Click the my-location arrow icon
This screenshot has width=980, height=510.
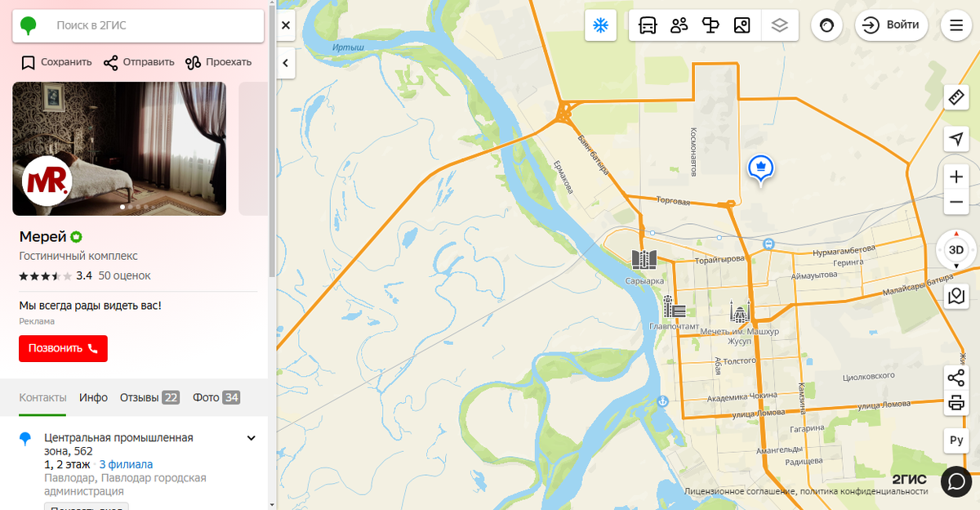[x=956, y=139]
